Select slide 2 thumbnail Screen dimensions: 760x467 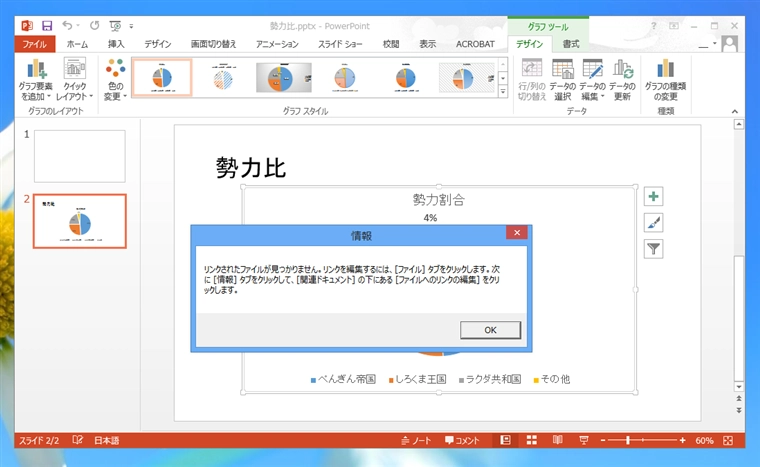tap(79, 221)
